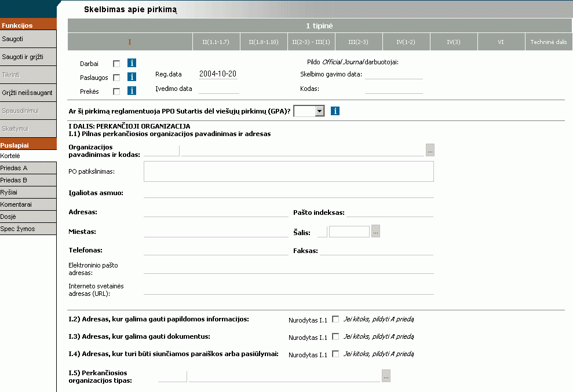Focus the Elektroninio pašto adresas field
The height and width of the screenshot is (392, 573).
pos(289,269)
